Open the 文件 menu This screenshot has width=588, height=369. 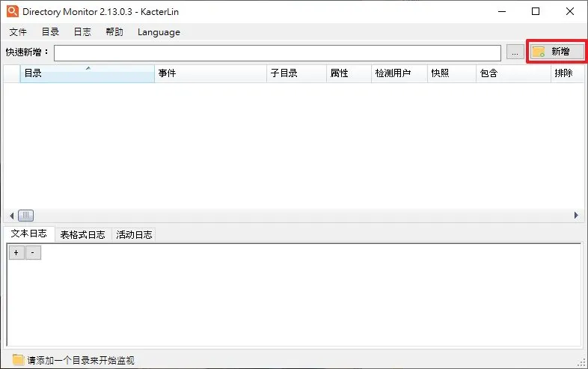pyautogui.click(x=18, y=32)
